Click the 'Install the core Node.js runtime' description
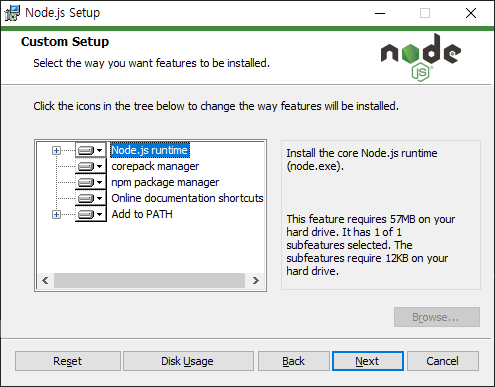 coord(362,160)
